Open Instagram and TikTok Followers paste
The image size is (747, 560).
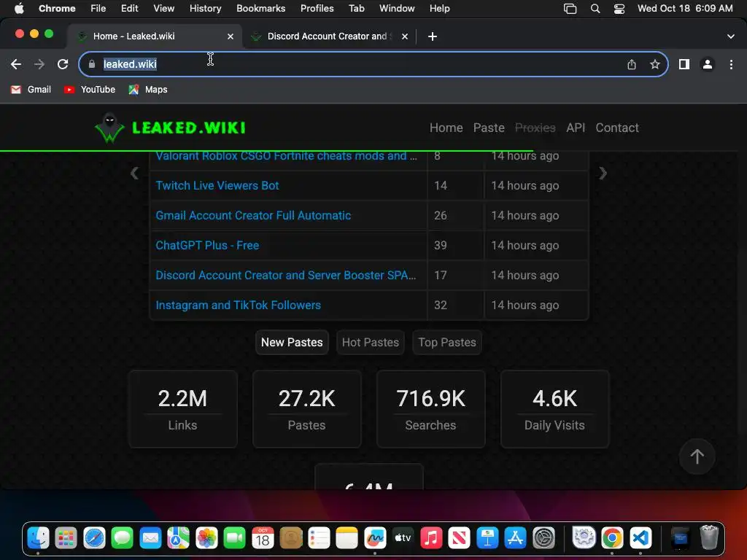click(x=239, y=306)
